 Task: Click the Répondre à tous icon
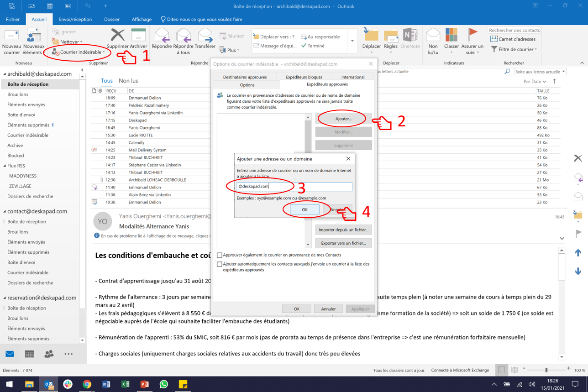pos(183,35)
